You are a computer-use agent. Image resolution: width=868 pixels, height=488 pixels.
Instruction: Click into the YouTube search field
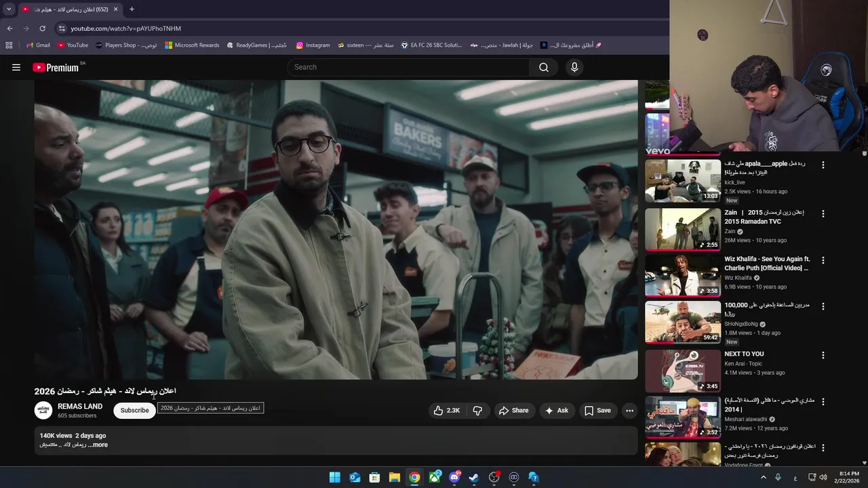point(408,67)
